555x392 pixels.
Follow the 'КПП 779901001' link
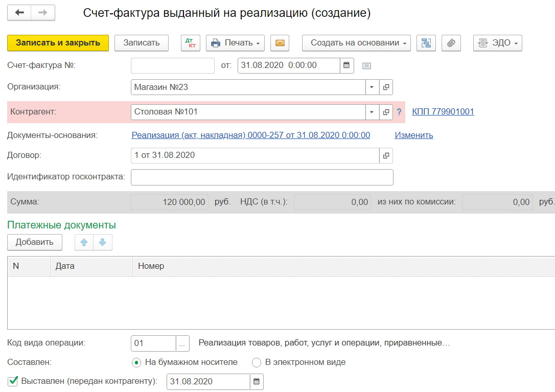443,111
